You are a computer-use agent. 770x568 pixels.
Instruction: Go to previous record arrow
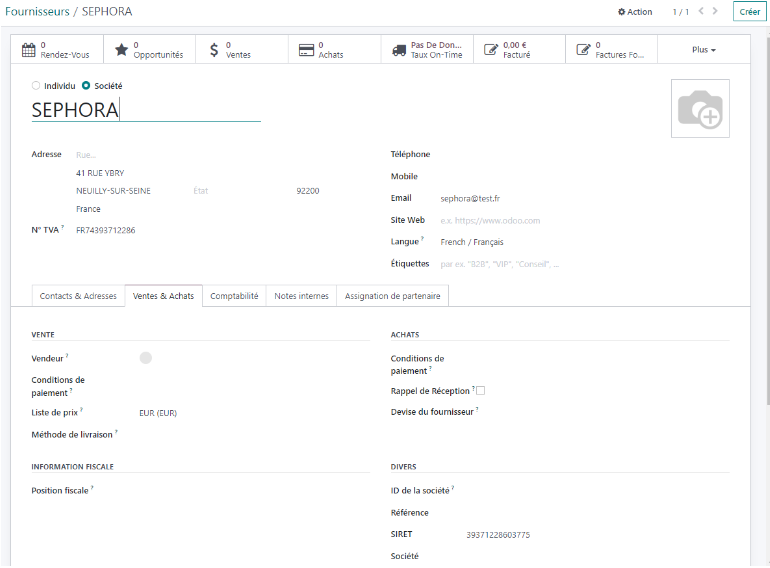click(x=701, y=11)
